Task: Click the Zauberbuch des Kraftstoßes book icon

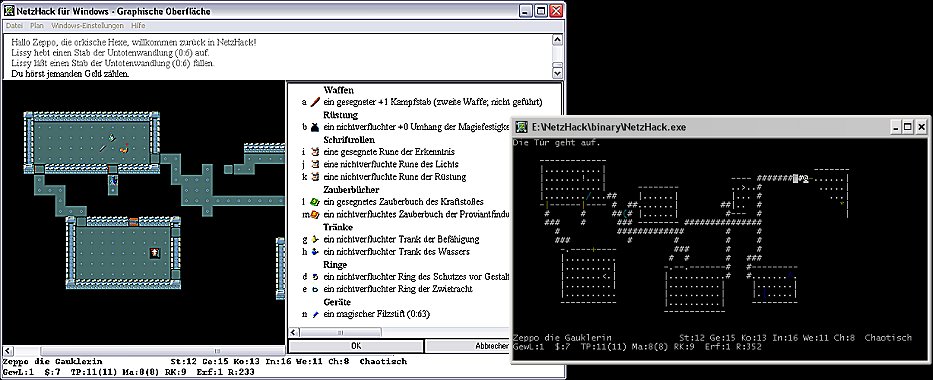Action: click(314, 202)
